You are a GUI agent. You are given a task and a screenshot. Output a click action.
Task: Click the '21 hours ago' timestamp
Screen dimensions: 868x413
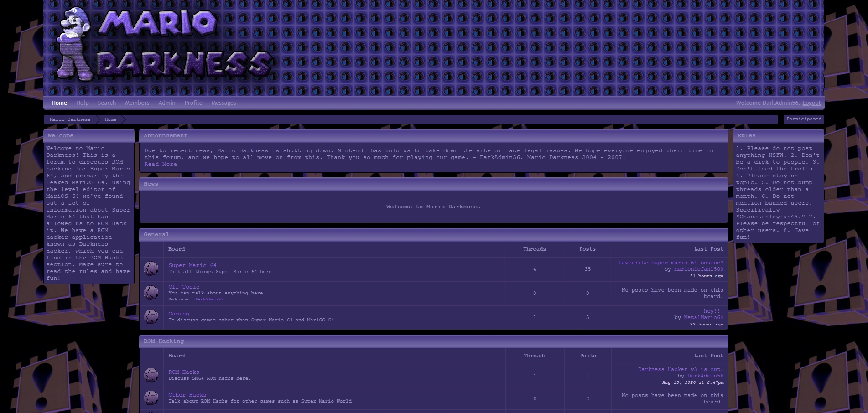707,276
